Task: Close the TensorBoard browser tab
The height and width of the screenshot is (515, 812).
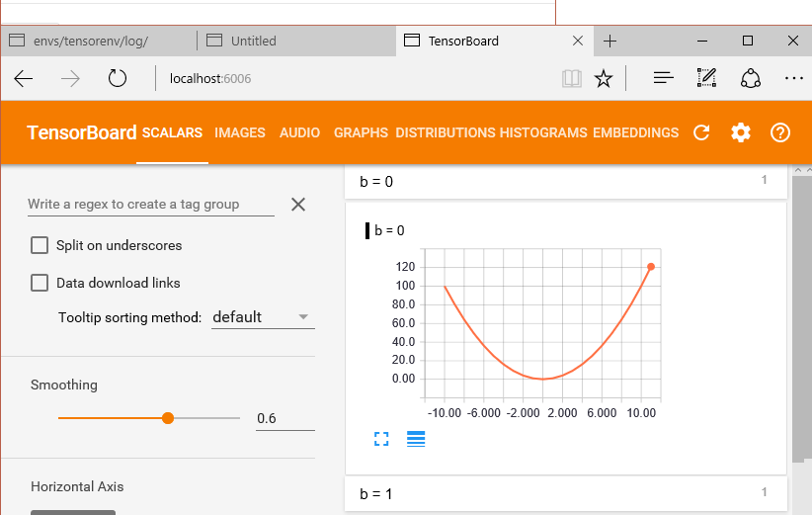Action: pos(578,41)
